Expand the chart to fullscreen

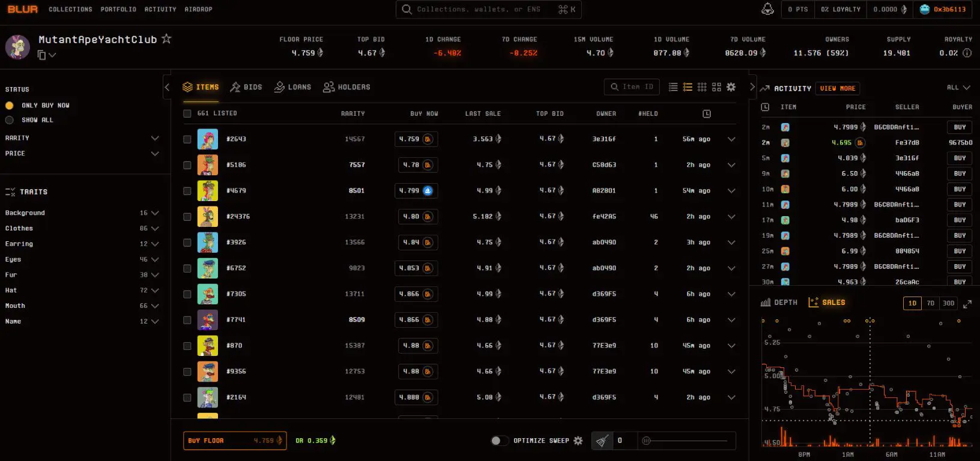pos(967,304)
